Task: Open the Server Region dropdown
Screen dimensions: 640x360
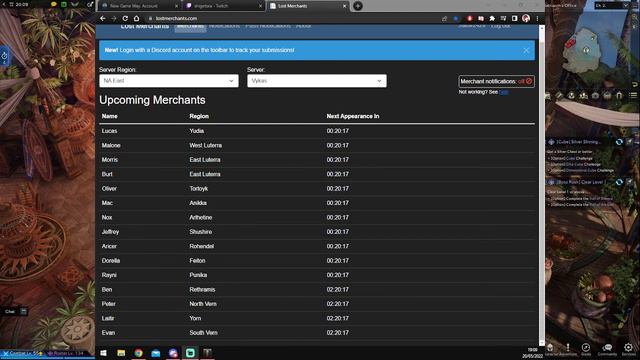Action: pyautogui.click(x=169, y=81)
